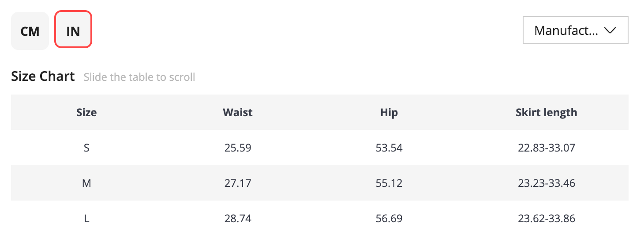Image resolution: width=644 pixels, height=243 pixels.
Task: Click waist value 28.74
Action: [x=238, y=218]
